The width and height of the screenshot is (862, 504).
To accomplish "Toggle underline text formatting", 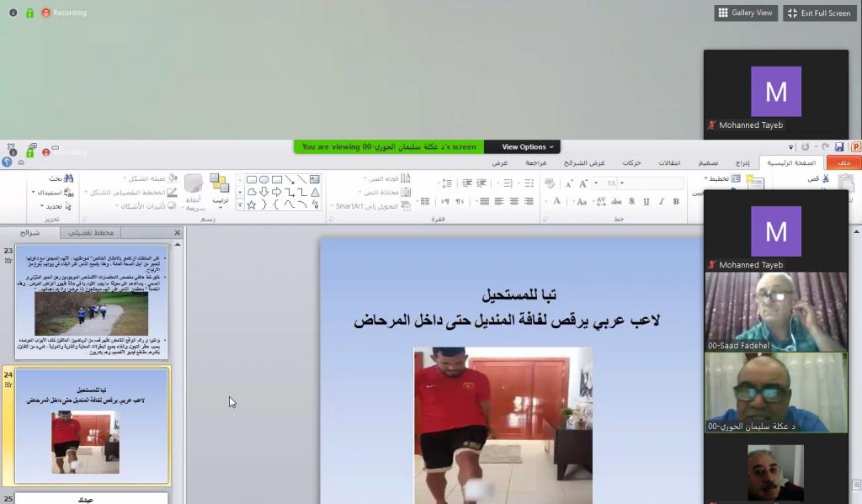I will (646, 201).
